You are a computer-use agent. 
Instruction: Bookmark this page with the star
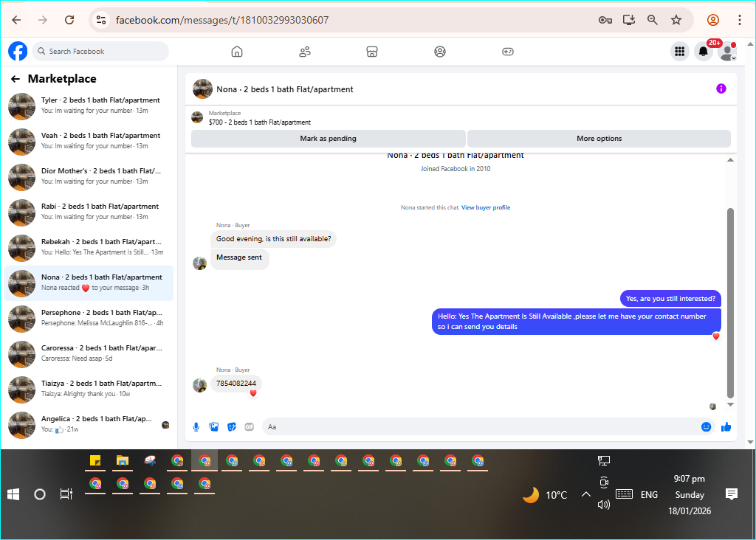pos(676,20)
